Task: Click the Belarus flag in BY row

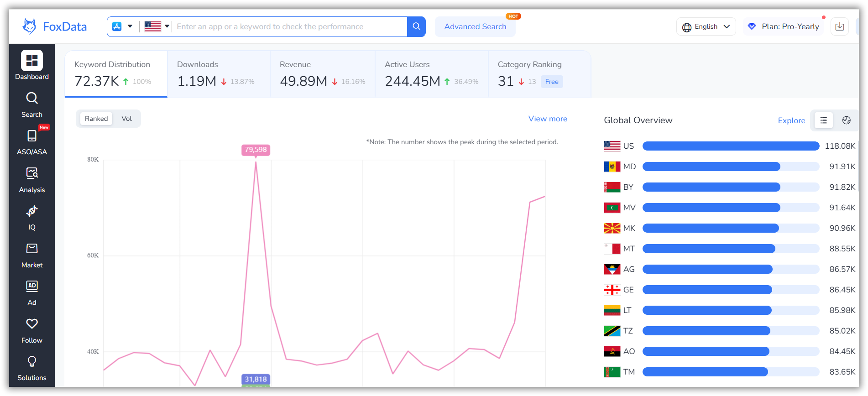Action: pyautogui.click(x=612, y=187)
